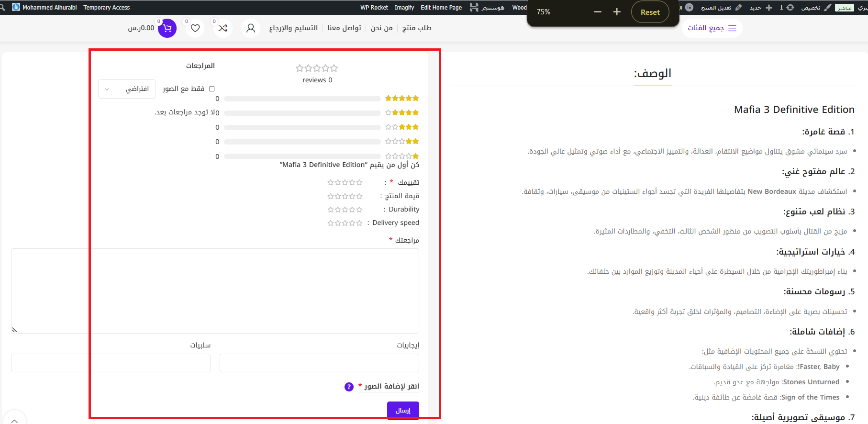Click the المراجعات reviews heading
This screenshot has height=424, width=868.
(x=200, y=66)
